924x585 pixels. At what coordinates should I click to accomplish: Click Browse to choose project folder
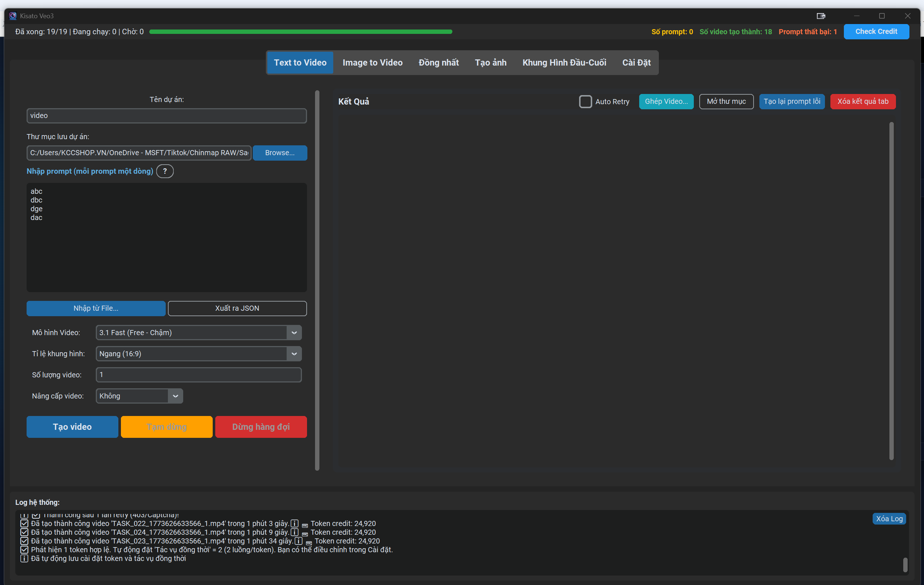click(280, 153)
